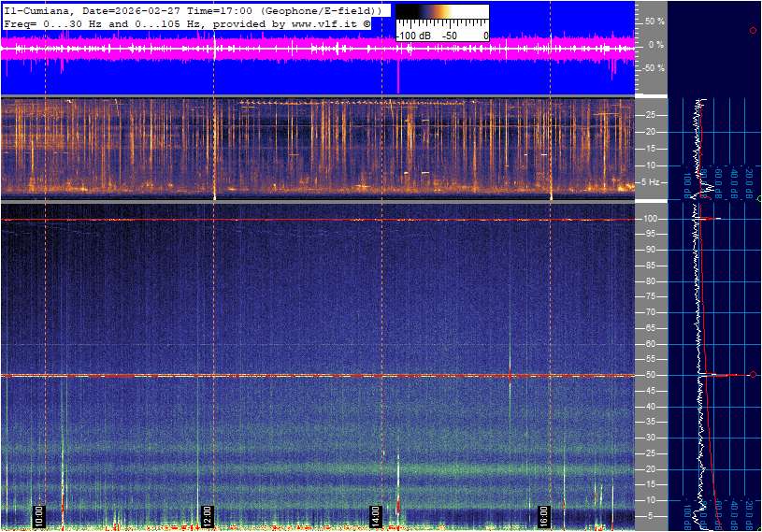
Task: Click the 20 label on lower frequency axis
Action: tap(654, 468)
